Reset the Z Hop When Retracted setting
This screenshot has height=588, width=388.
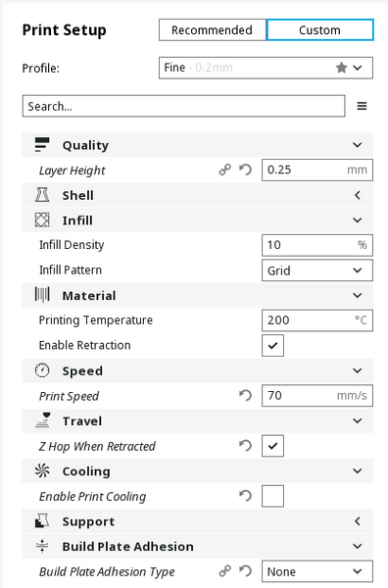(245, 446)
